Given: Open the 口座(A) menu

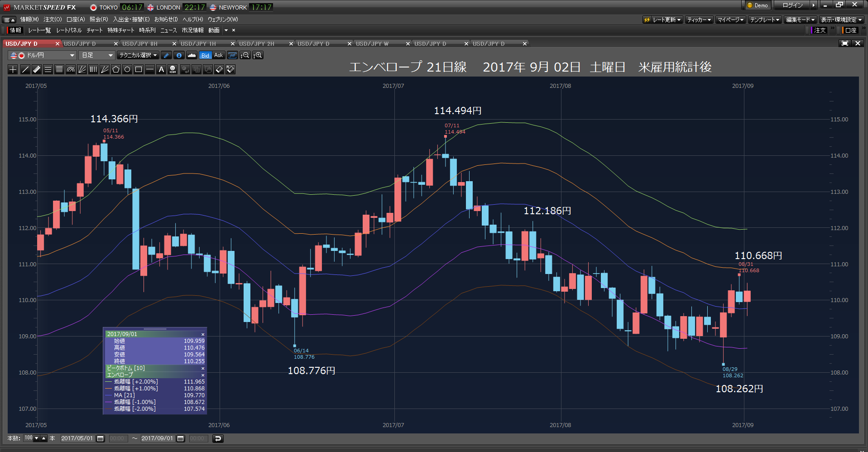Looking at the screenshot, I should [x=76, y=19].
